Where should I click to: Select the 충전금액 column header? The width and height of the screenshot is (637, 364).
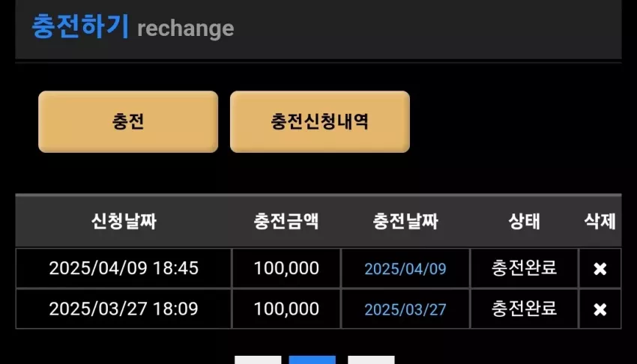[286, 221]
